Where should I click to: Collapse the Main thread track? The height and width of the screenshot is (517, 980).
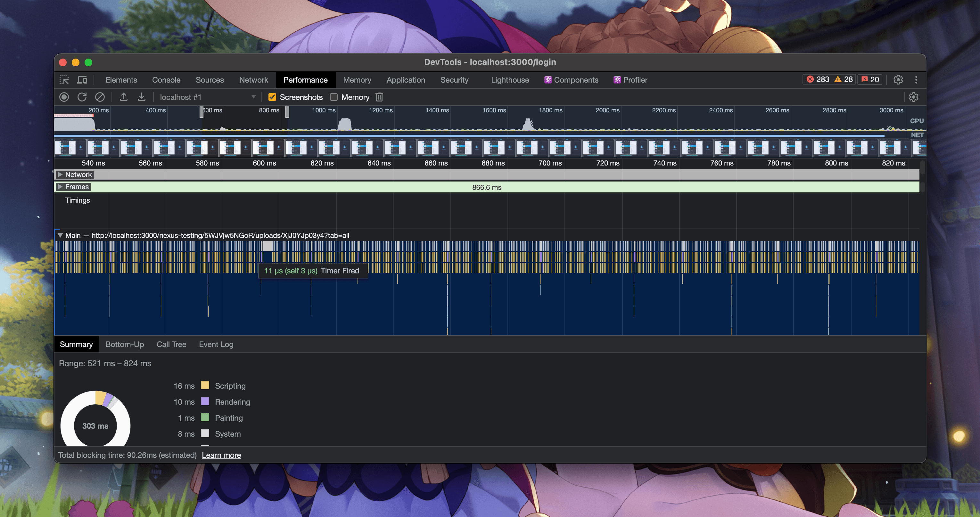(x=60, y=235)
